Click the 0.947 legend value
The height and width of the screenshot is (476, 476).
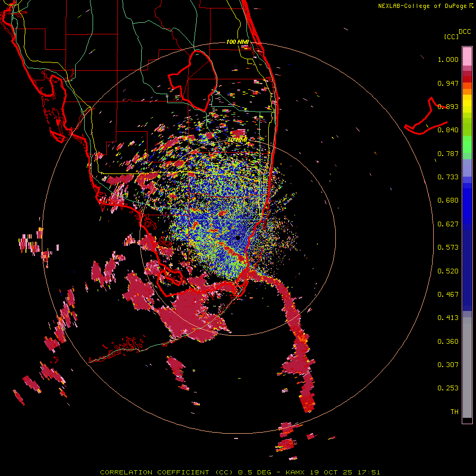tap(448, 83)
